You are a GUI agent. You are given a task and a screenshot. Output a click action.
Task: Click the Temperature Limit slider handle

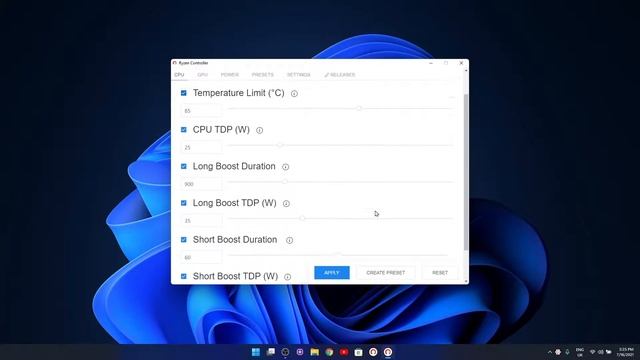tap(359, 109)
